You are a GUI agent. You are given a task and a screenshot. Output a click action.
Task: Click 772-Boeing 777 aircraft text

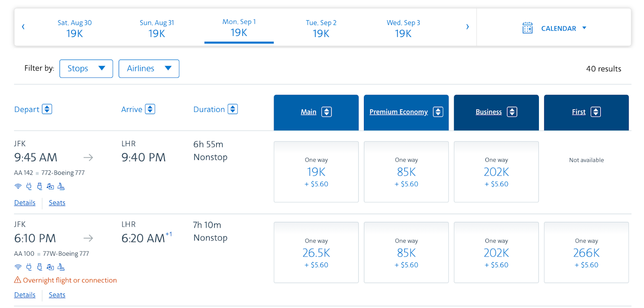click(63, 173)
